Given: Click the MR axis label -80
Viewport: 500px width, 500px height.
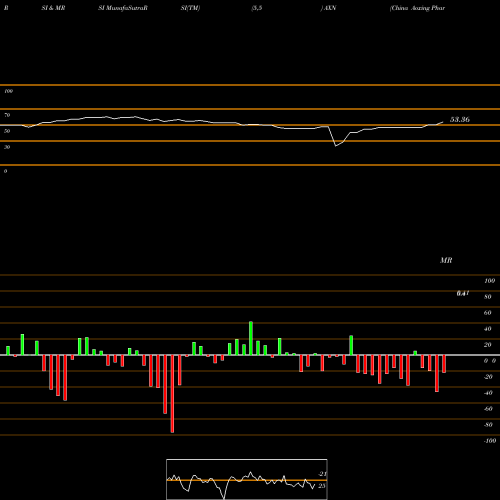Looking at the screenshot, I should coord(488,425).
